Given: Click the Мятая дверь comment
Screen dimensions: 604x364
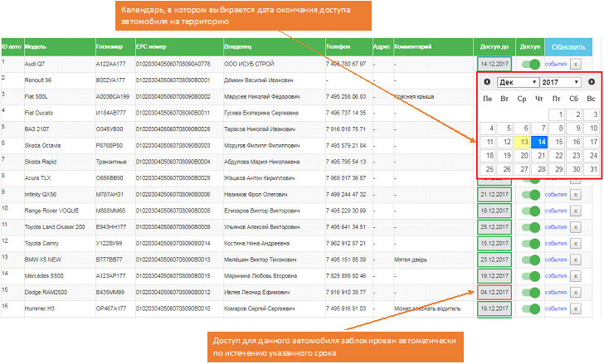Looking at the screenshot, I should pos(411,260).
